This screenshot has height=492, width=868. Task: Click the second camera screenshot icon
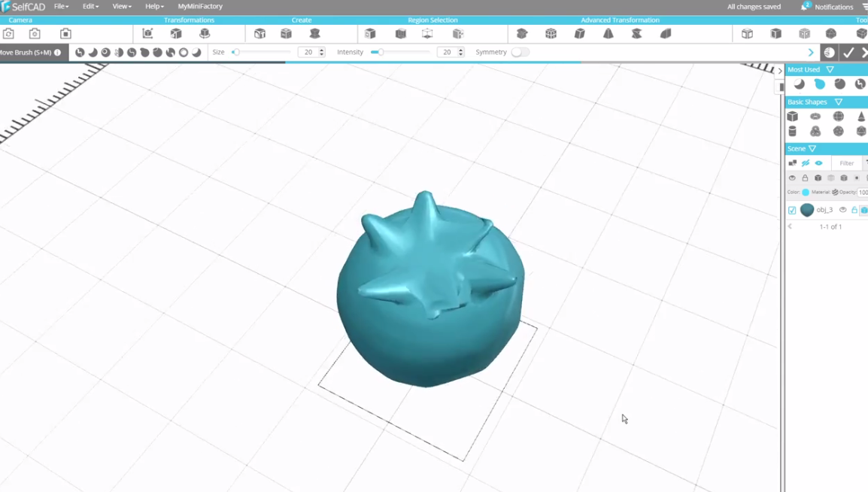point(35,34)
